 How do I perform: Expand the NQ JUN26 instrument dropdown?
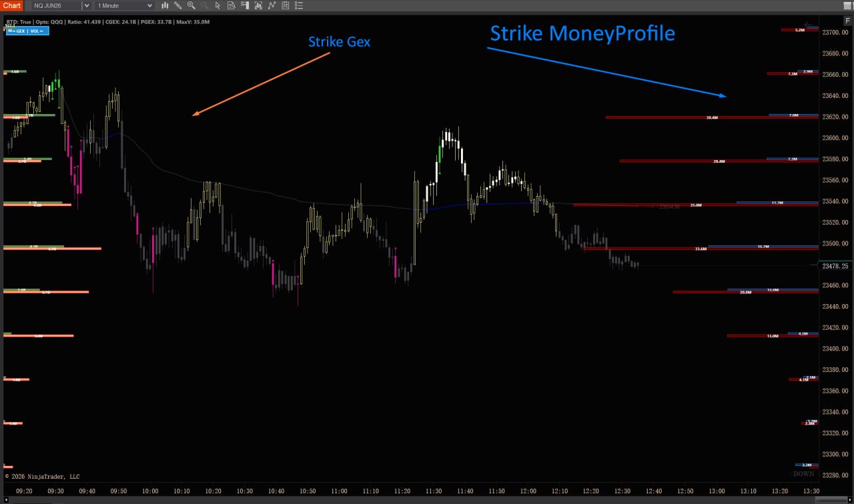pyautogui.click(x=86, y=5)
